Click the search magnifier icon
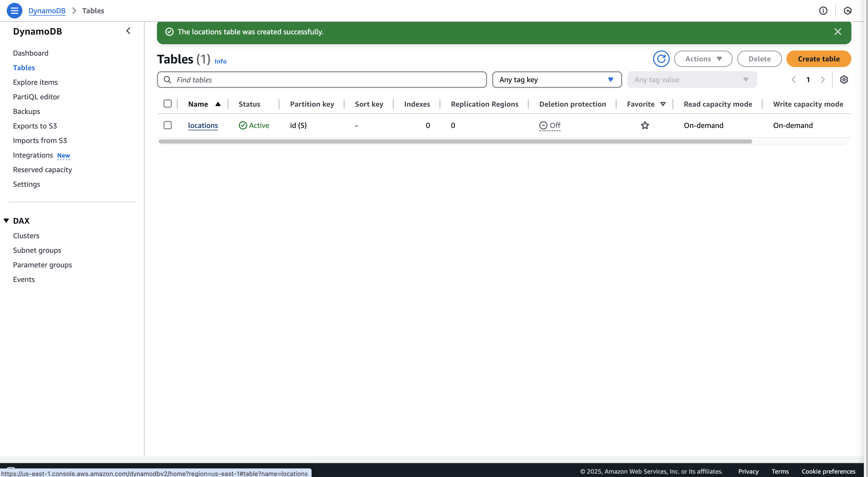 167,80
